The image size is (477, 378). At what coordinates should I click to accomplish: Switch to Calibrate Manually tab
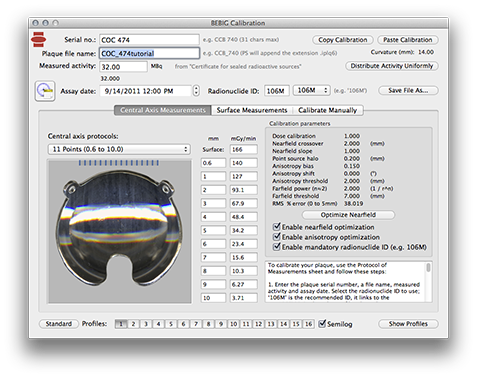[x=328, y=110]
